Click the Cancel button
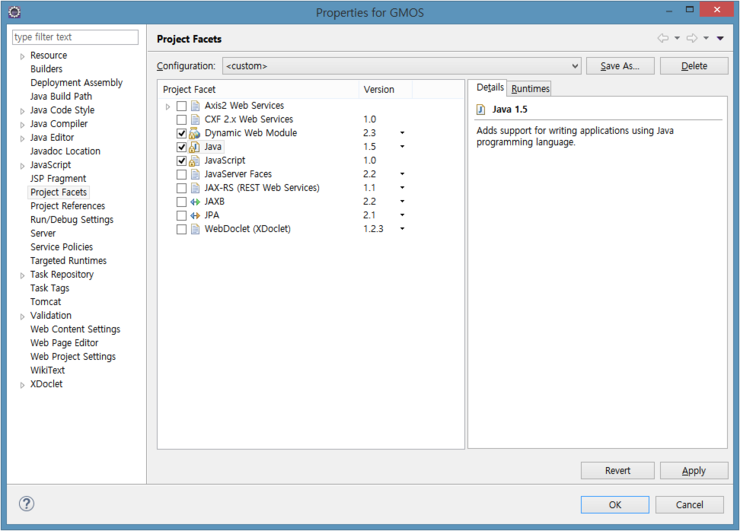Screen dimensions: 740x531 tap(689, 505)
